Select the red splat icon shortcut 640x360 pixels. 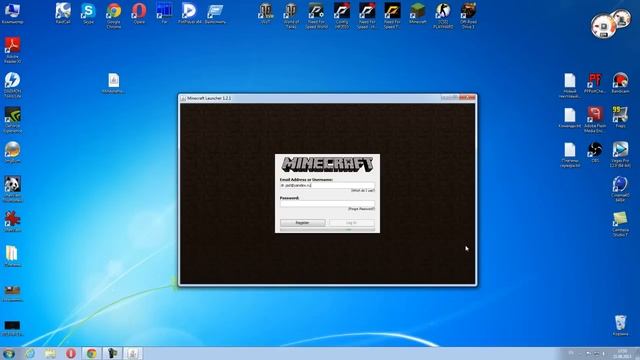(13, 222)
